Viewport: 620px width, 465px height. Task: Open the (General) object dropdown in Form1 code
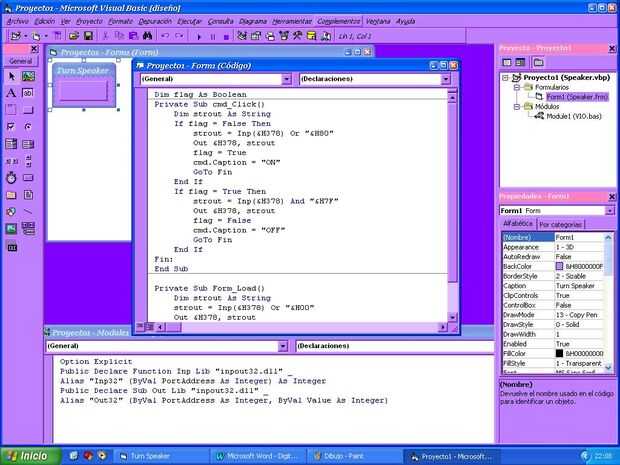[x=287, y=79]
